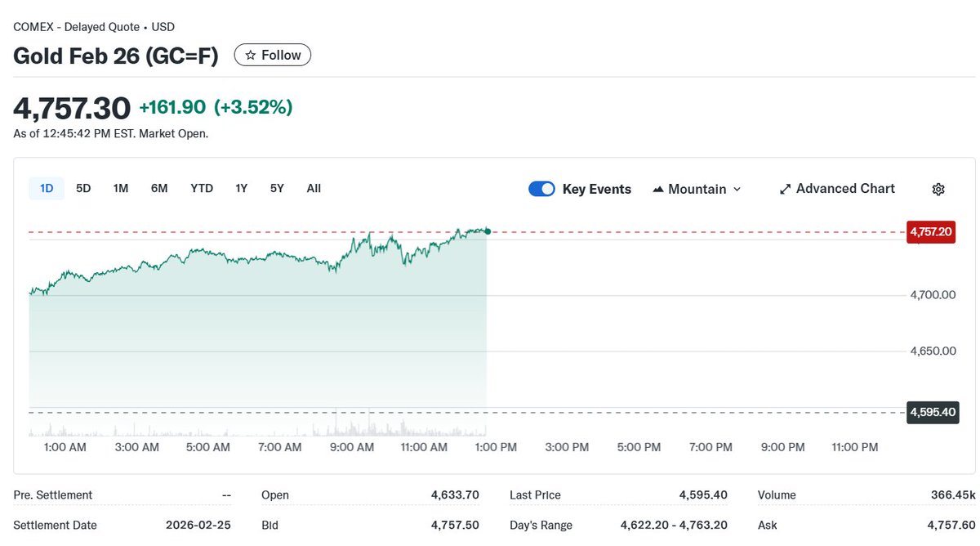
Task: Toggle Key Events switch off
Action: coord(542,189)
